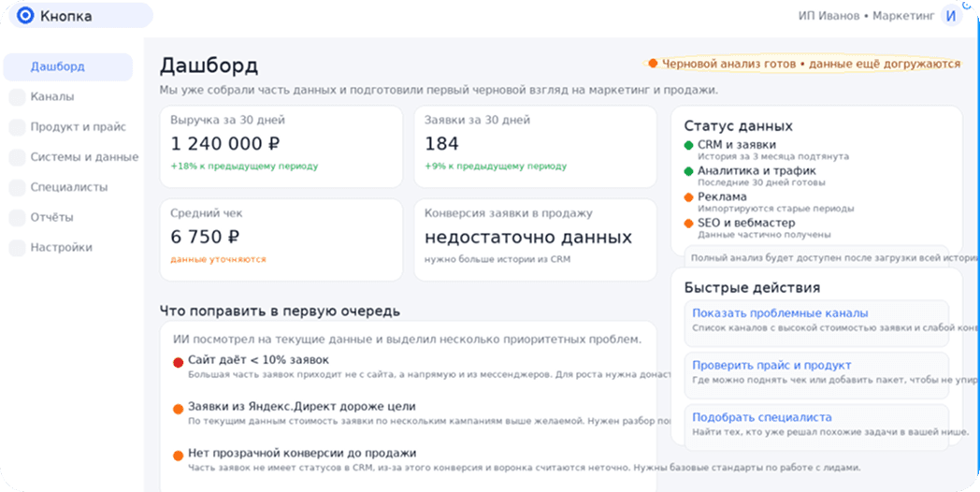Open the Средний чек card
Viewport: 980px width, 492px height.
tap(281, 240)
